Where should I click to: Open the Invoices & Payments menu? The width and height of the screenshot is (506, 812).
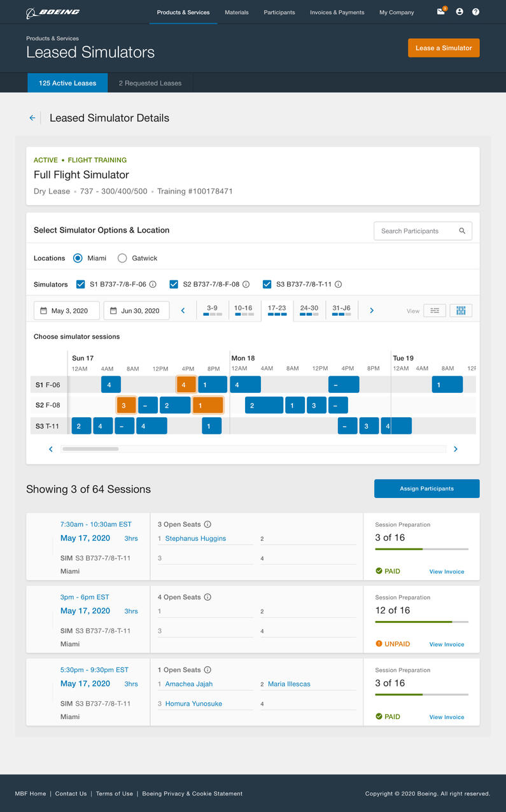point(337,11)
